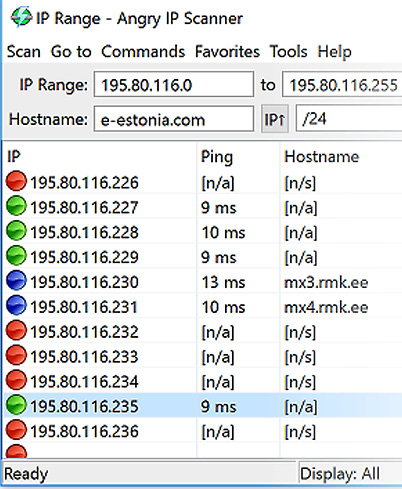Open the Commands menu
Viewport: 402px width, 489px height.
click(x=143, y=52)
